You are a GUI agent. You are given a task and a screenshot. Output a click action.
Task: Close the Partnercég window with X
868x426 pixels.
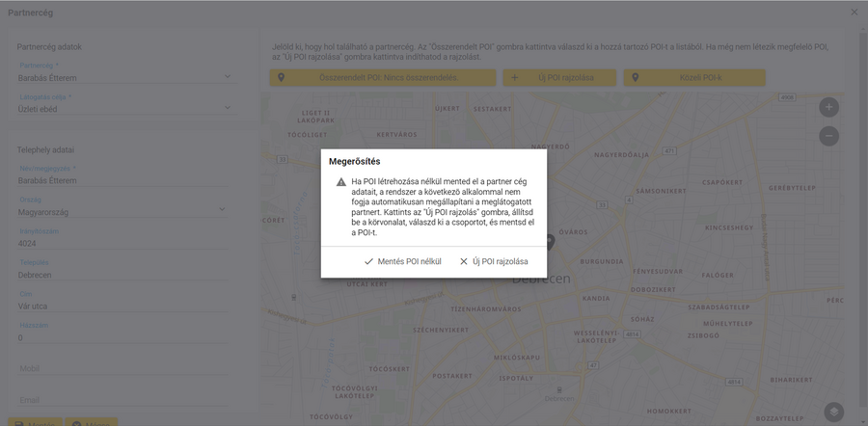pos(854,12)
